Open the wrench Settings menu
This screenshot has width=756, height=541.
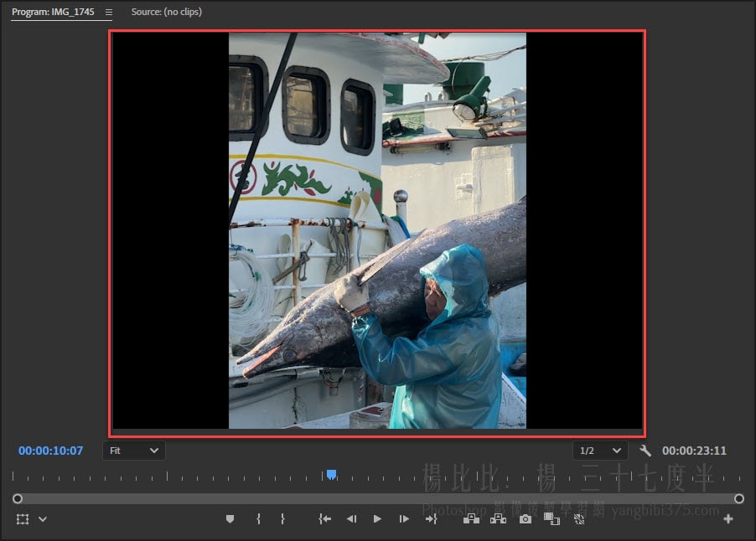(645, 451)
